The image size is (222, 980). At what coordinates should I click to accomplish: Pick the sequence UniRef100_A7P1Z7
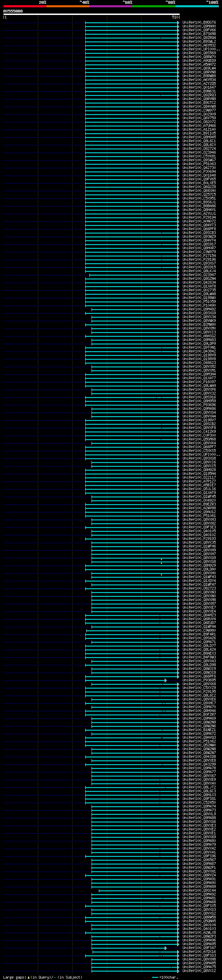(x=199, y=481)
